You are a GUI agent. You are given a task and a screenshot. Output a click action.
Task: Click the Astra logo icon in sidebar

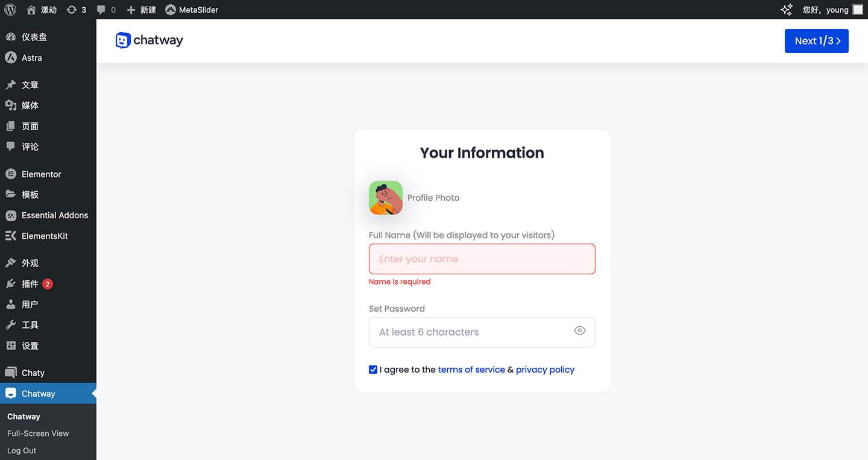(10, 58)
